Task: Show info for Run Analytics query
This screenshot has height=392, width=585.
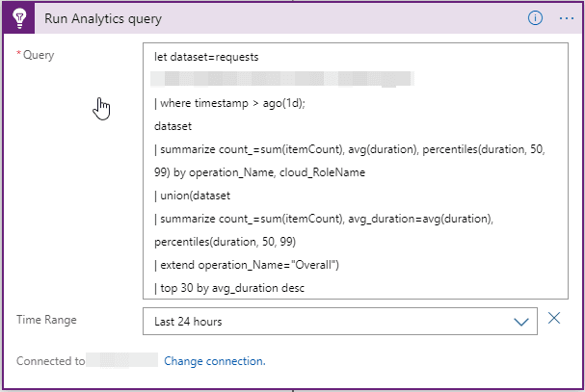Action: coord(536,19)
